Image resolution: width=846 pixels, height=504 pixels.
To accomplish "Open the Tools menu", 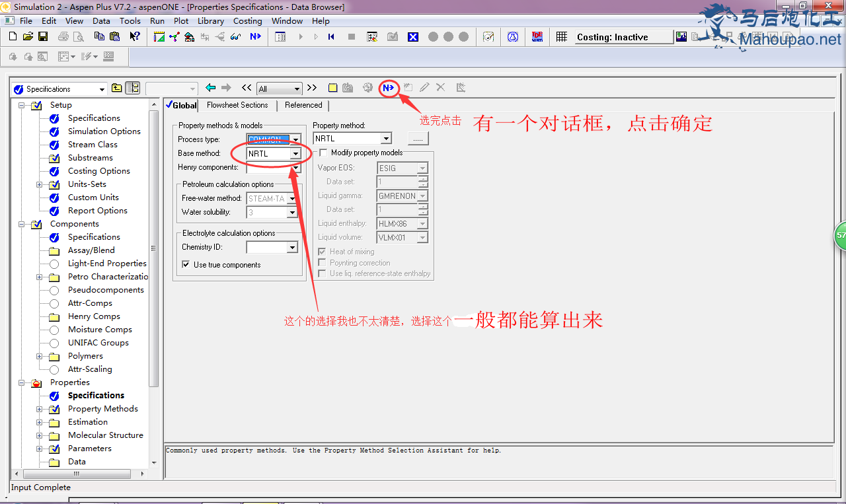I will [130, 20].
